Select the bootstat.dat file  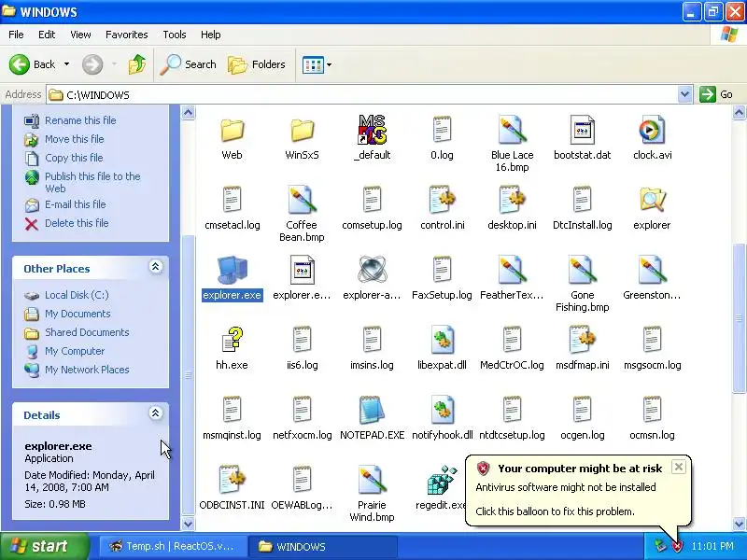[582, 130]
